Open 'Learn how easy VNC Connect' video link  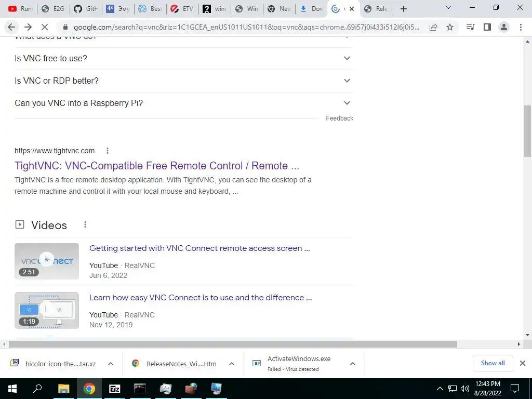click(201, 298)
